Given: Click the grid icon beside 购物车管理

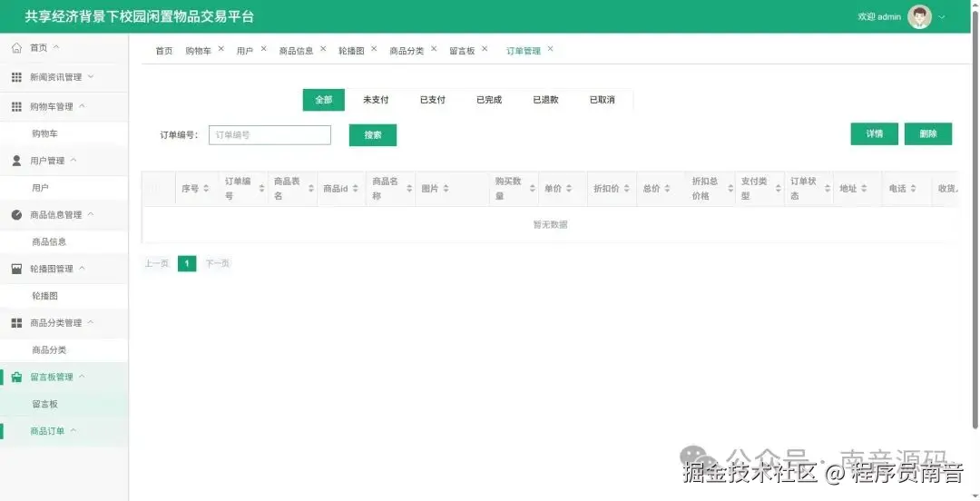Looking at the screenshot, I should pos(17,107).
